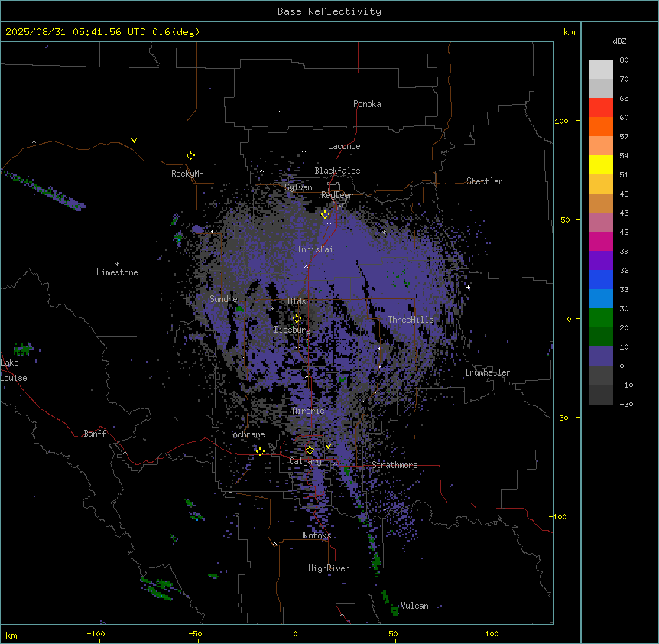Select the orange 57-60 dBZ legend swatch
659x644 pixels.
click(x=601, y=126)
